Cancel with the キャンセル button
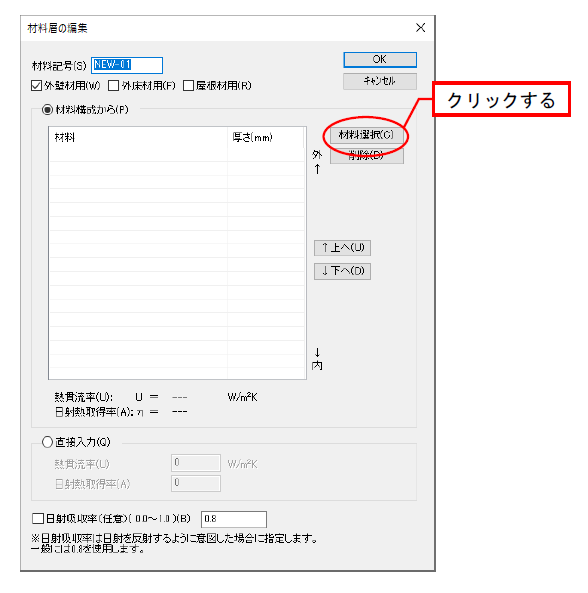Viewport: 588px width, 593px height. click(380, 81)
